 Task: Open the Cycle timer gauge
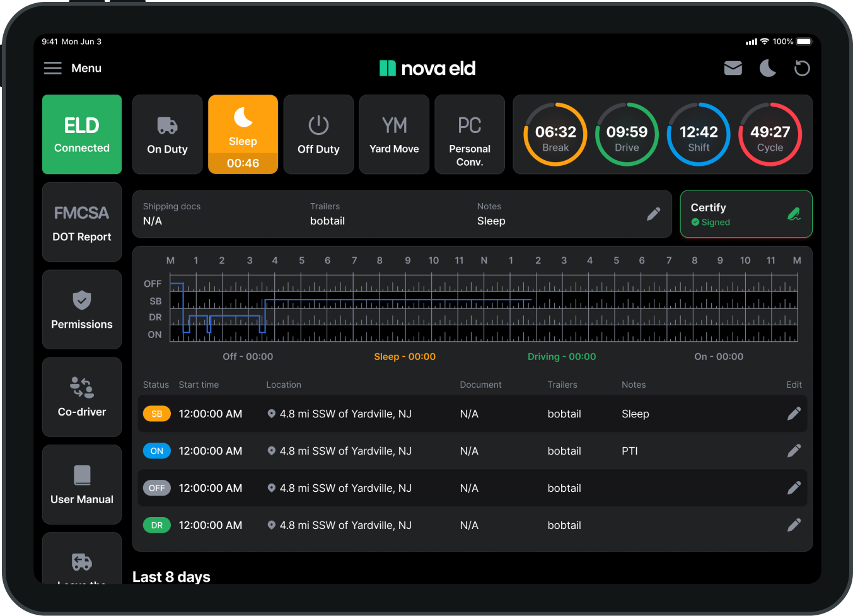click(x=770, y=134)
